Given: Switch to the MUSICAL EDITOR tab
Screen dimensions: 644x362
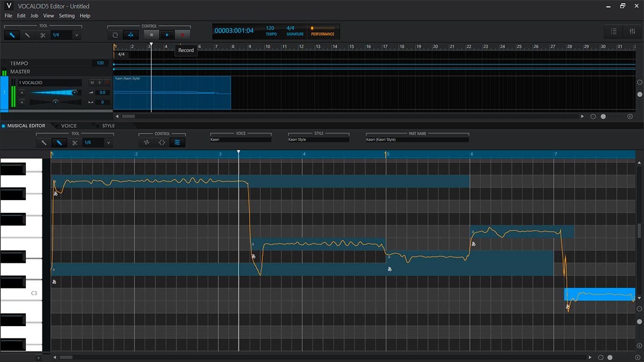Looking at the screenshot, I should tap(26, 125).
